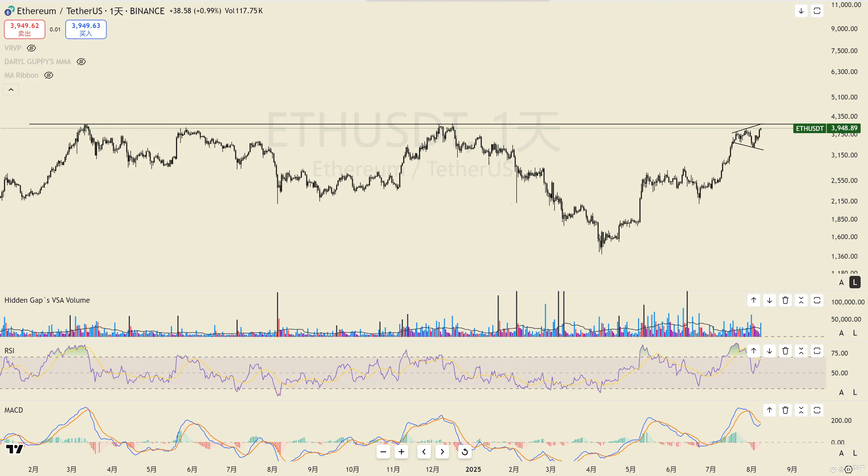Viewport: 868px width, 476px height.
Task: Toggle visibility of MA Ribbon indicator
Action: tap(49, 75)
